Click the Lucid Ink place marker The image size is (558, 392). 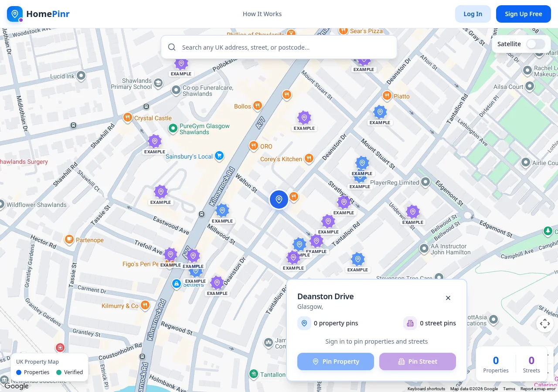tap(81, 76)
